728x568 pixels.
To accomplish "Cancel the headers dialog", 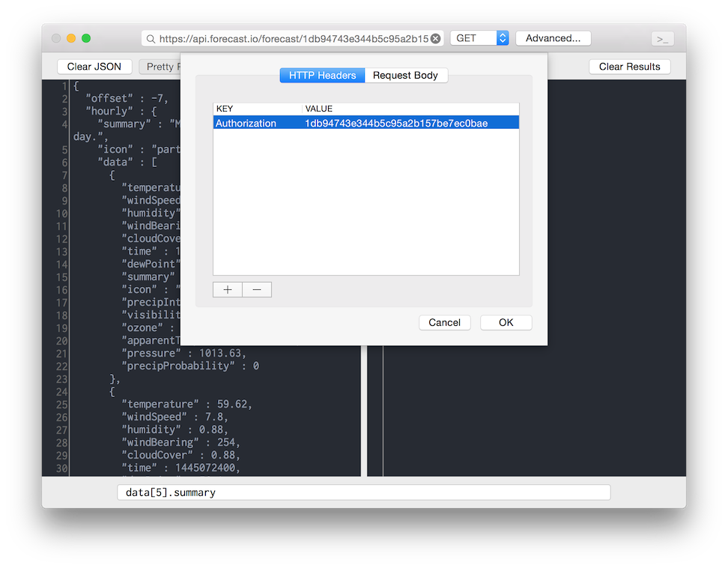I will [444, 322].
